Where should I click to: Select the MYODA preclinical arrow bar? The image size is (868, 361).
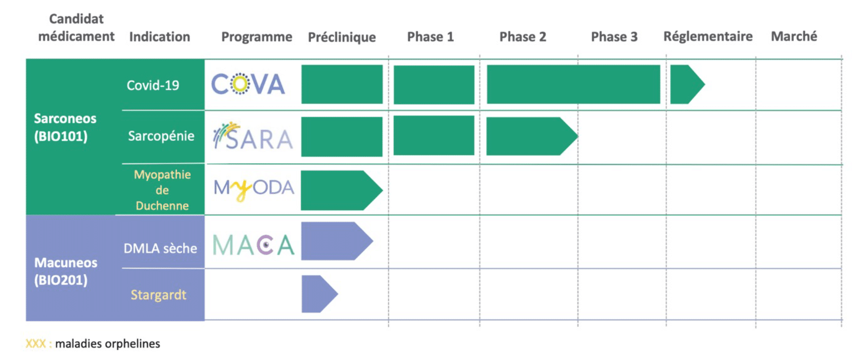(341, 190)
